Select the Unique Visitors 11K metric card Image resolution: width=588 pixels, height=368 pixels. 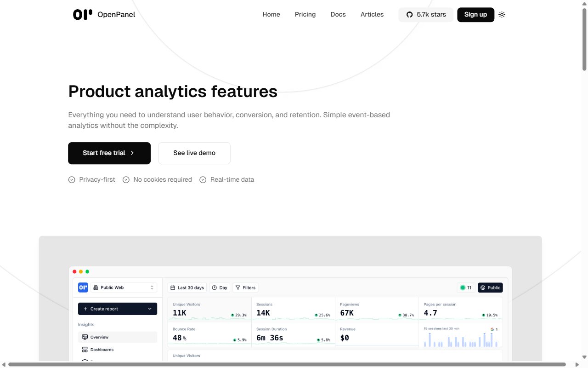coord(209,310)
